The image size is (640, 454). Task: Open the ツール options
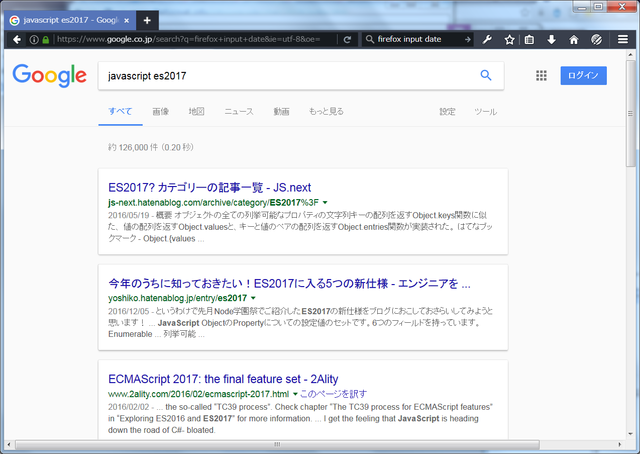485,111
